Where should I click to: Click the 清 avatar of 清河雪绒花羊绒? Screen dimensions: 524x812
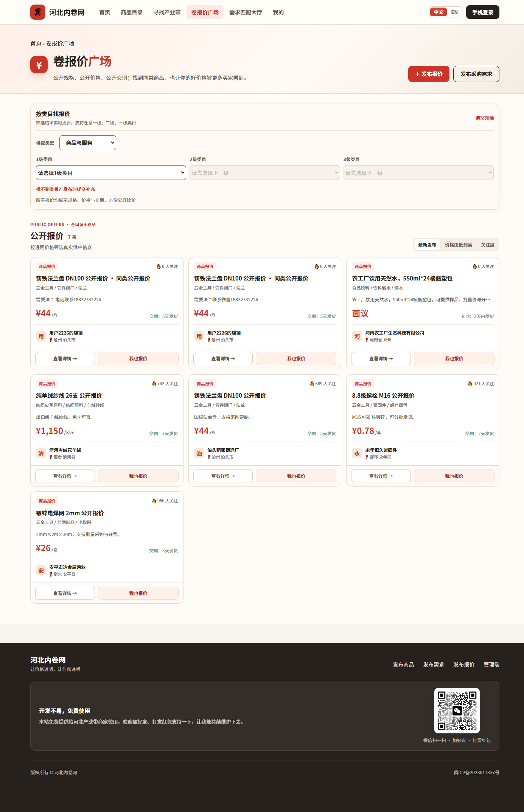pyautogui.click(x=41, y=453)
